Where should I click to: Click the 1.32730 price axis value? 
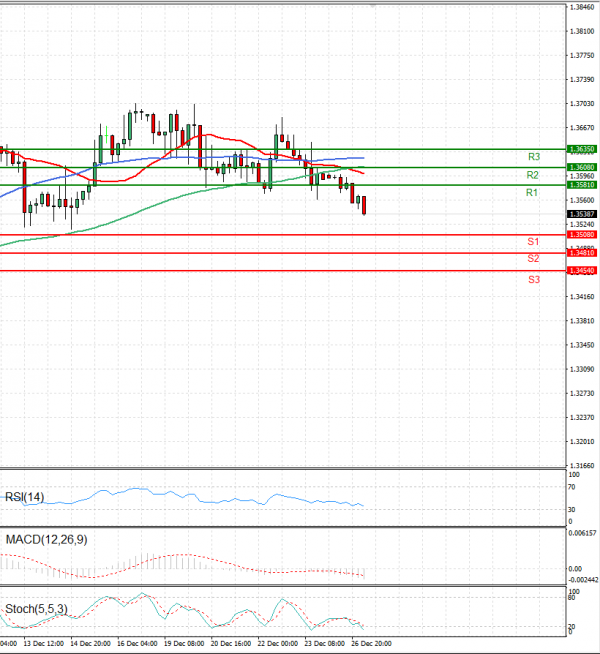click(x=582, y=393)
